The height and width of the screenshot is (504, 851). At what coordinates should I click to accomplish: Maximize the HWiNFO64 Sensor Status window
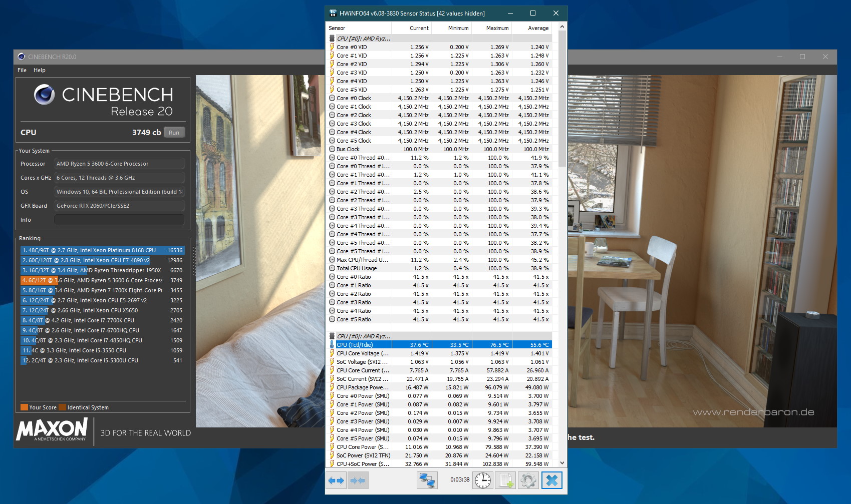pyautogui.click(x=533, y=13)
